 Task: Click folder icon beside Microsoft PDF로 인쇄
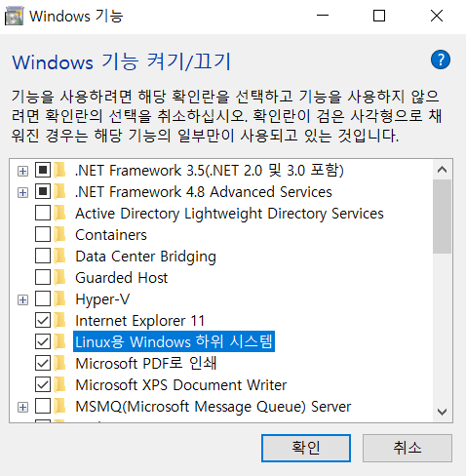59,364
